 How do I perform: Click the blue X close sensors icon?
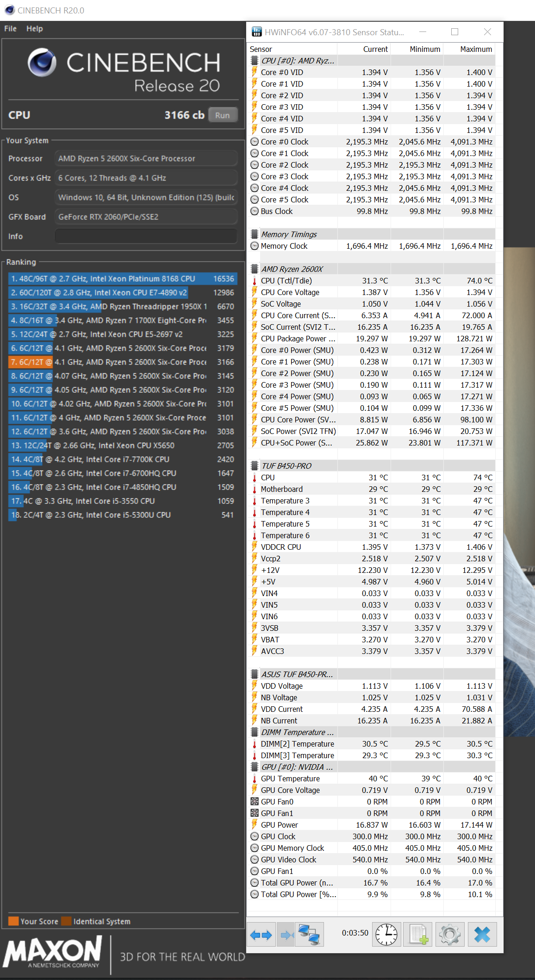(482, 934)
